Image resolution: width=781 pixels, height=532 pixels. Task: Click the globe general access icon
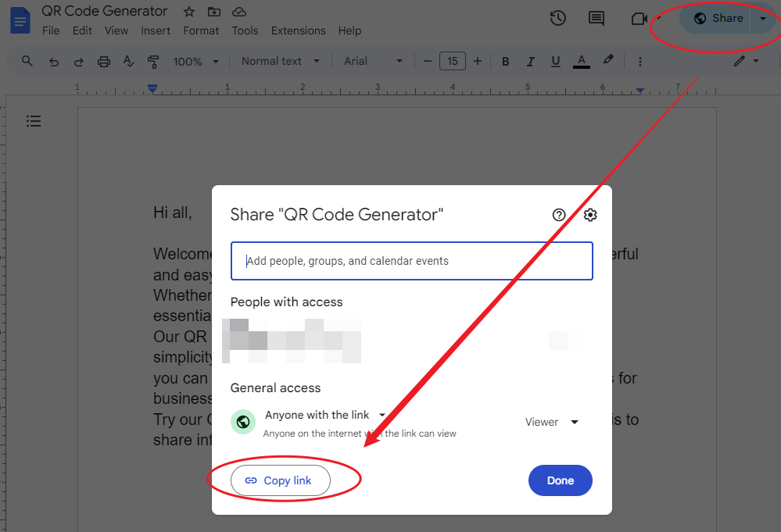(243, 422)
